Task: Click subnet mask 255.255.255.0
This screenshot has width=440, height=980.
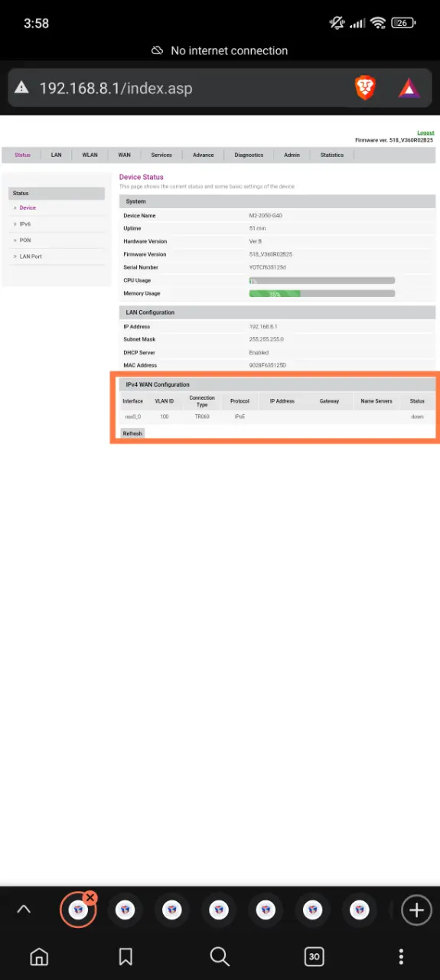Action: 266,339
